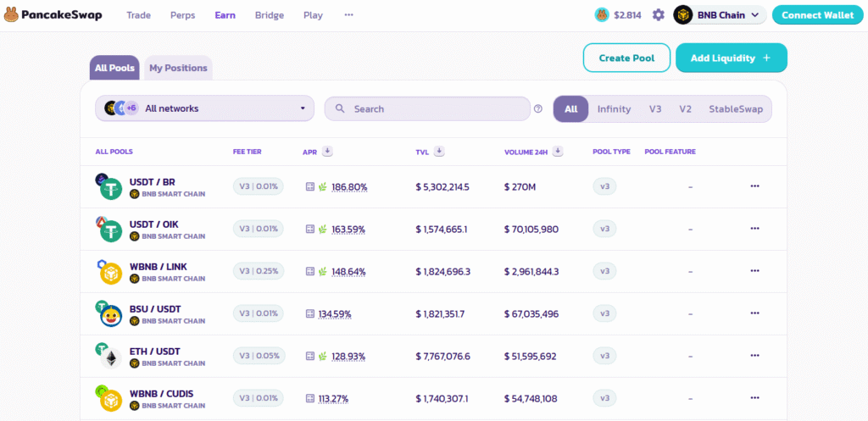Open the Trade menu
868x421 pixels.
[140, 15]
